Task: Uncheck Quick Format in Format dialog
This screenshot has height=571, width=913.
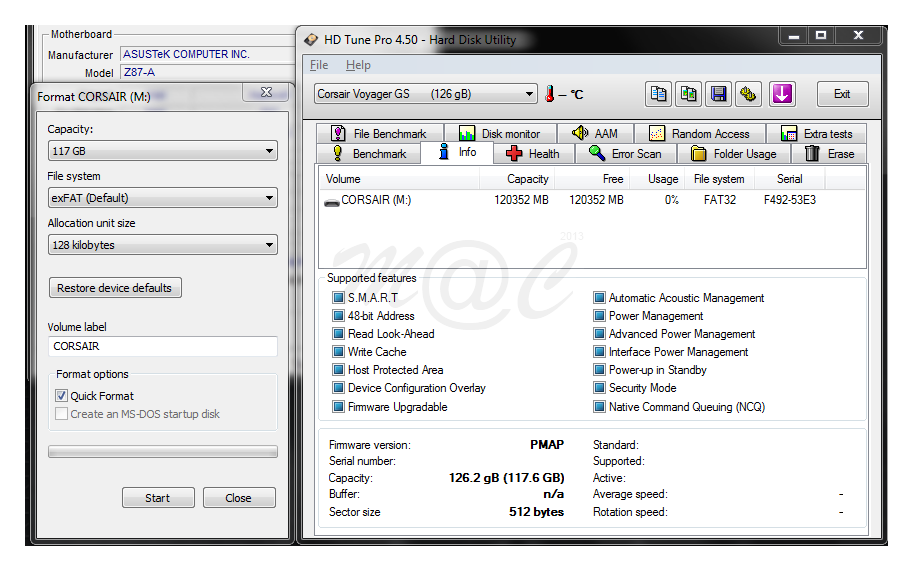Action: click(61, 396)
